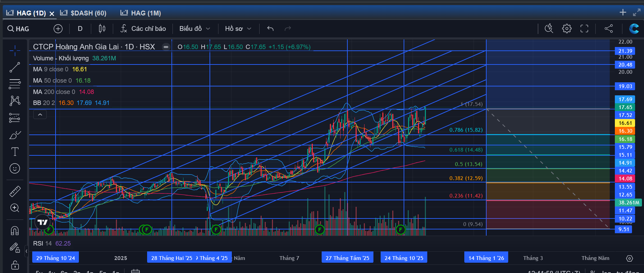644x273 pixels.
Task: Click the yellow 16.61 price label
Action: tap(625, 123)
